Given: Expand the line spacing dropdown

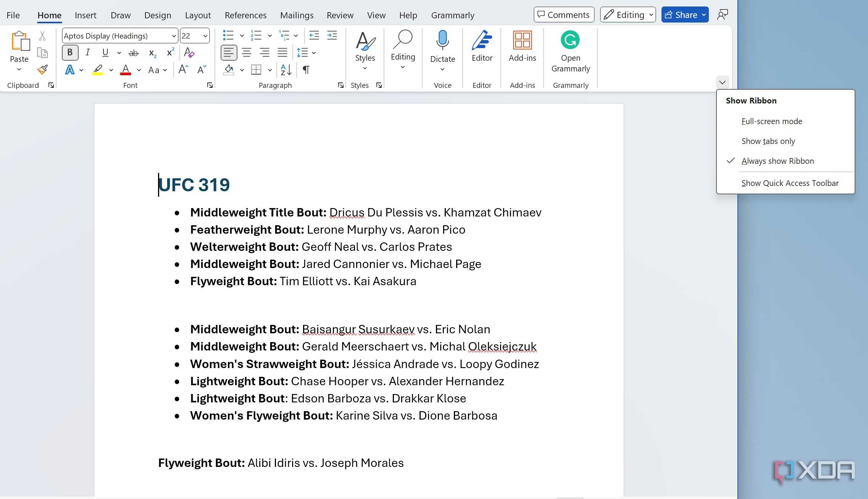Looking at the screenshot, I should (x=314, y=53).
